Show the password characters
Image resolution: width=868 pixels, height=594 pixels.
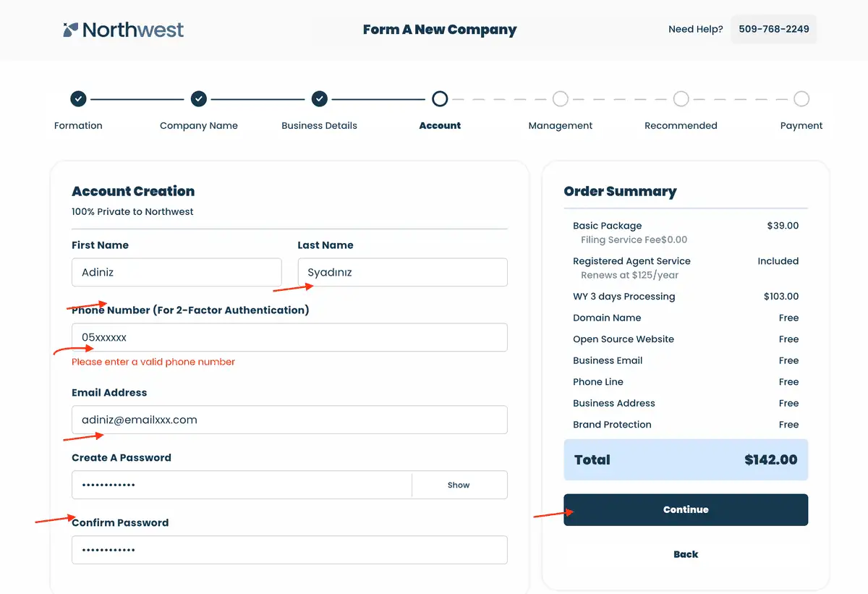coord(459,485)
